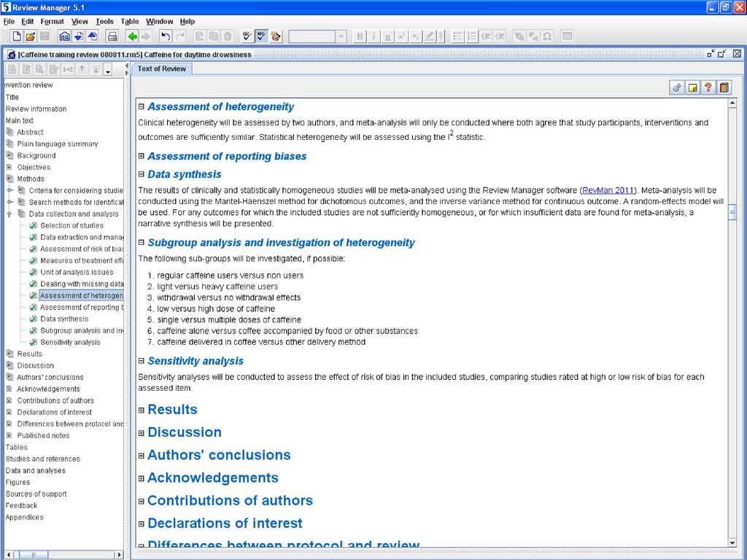Select Sensitivity analysis in the outline tree

tap(70, 343)
